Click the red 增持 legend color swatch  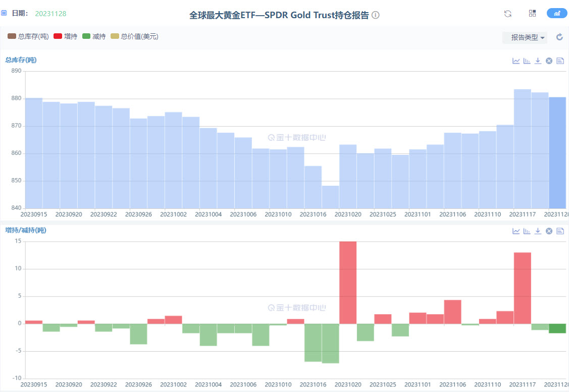tap(58, 36)
